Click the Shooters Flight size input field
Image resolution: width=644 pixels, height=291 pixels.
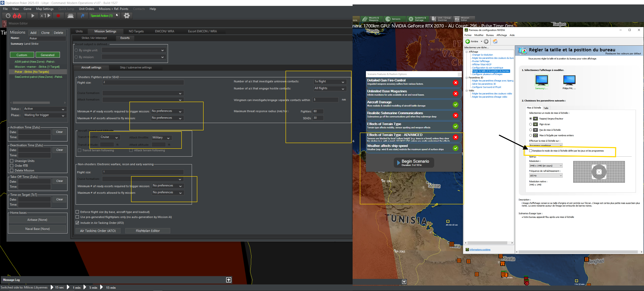143,82
